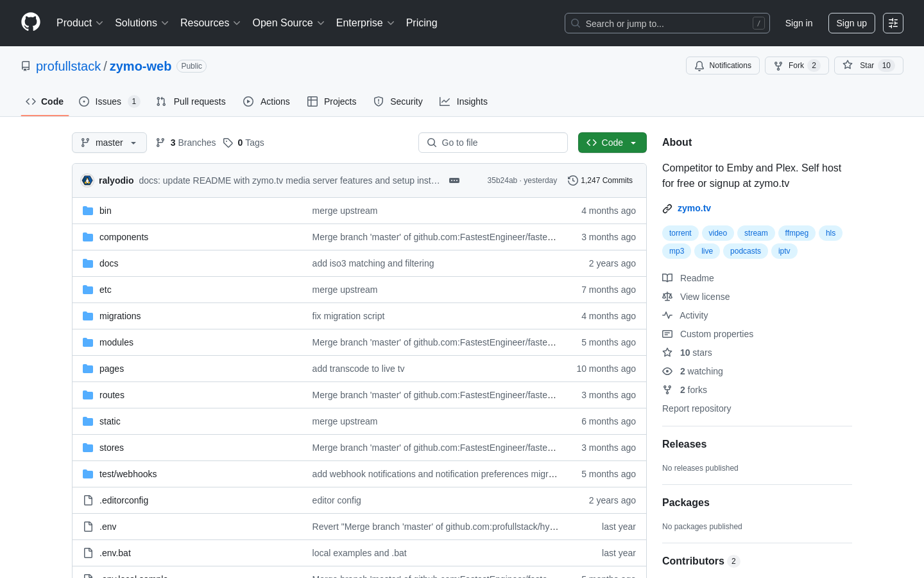
Task: Click the command palette icon in header
Action: 893,23
